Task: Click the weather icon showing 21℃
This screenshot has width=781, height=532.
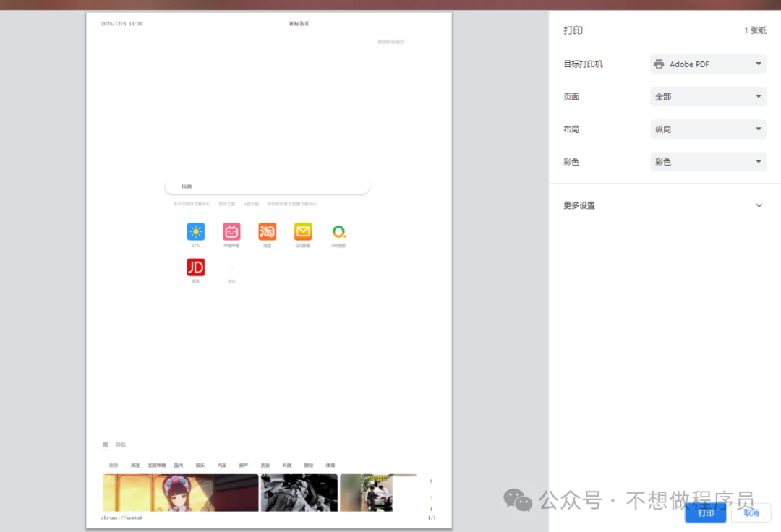Action: 196,231
